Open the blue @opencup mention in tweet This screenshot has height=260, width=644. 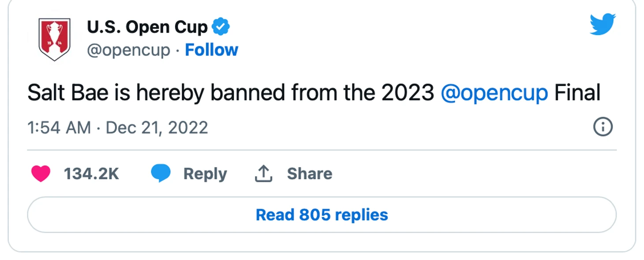click(x=494, y=94)
